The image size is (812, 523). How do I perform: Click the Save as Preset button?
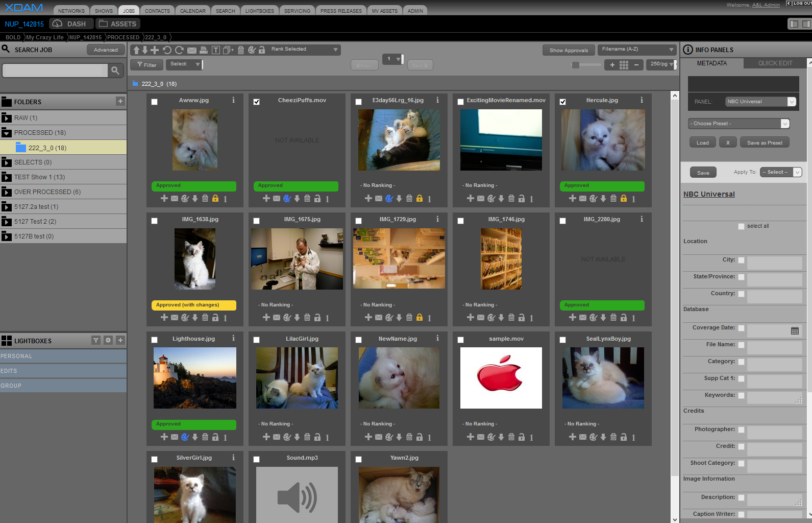pyautogui.click(x=764, y=142)
